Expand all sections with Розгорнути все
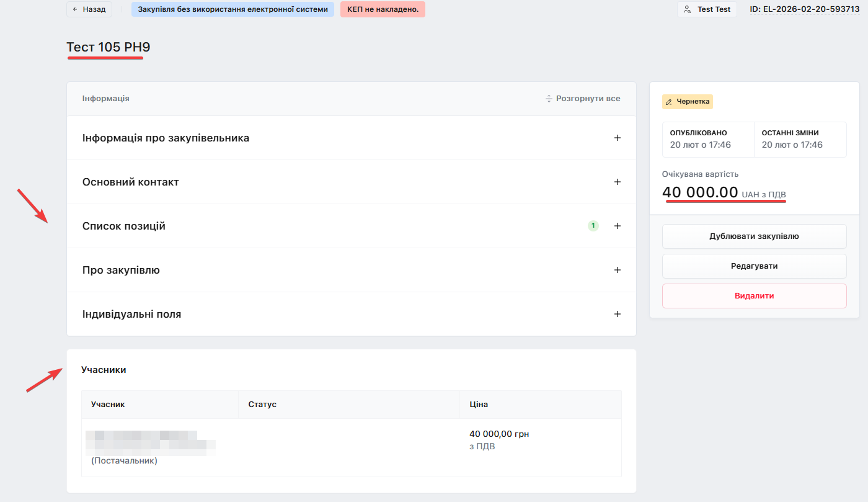 click(x=588, y=99)
